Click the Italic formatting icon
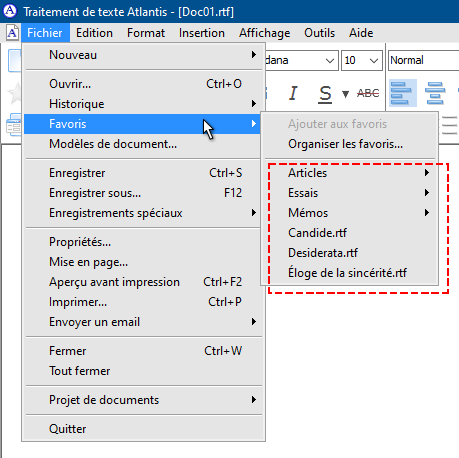This screenshot has height=458, width=459. pyautogui.click(x=293, y=93)
